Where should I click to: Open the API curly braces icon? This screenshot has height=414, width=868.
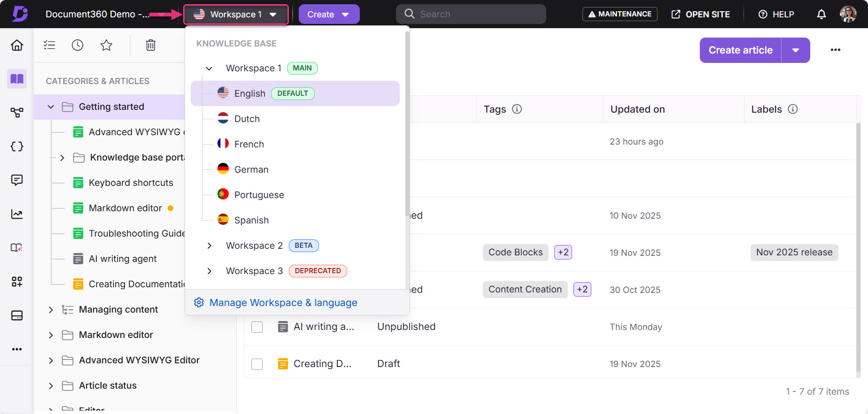tap(17, 146)
